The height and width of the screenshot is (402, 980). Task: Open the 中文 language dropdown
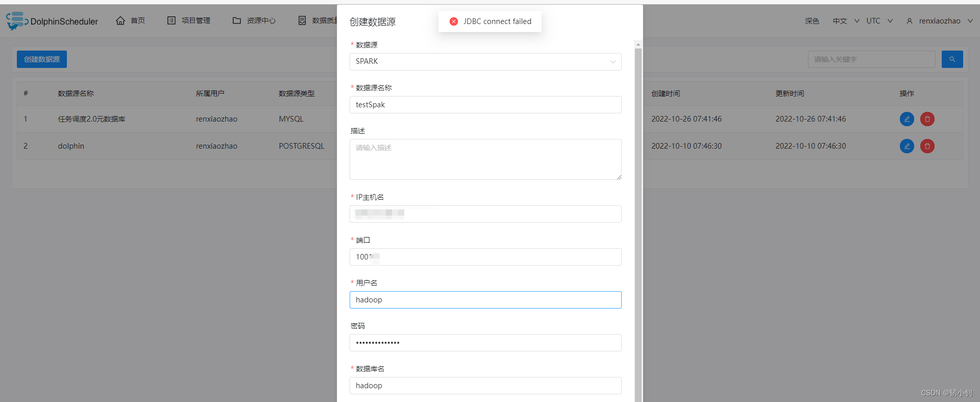click(x=846, y=21)
